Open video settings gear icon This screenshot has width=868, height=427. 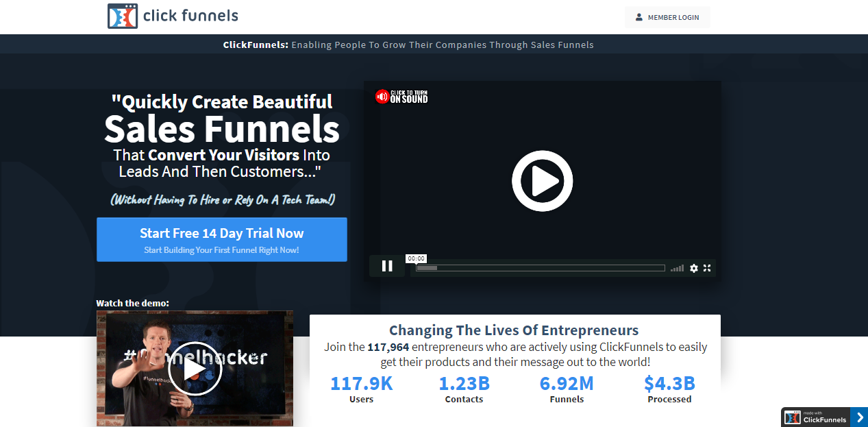pos(694,268)
